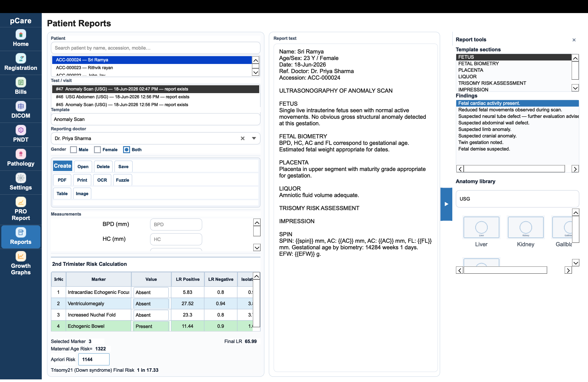Click the Save report button
The height and width of the screenshot is (382, 588).
click(123, 167)
